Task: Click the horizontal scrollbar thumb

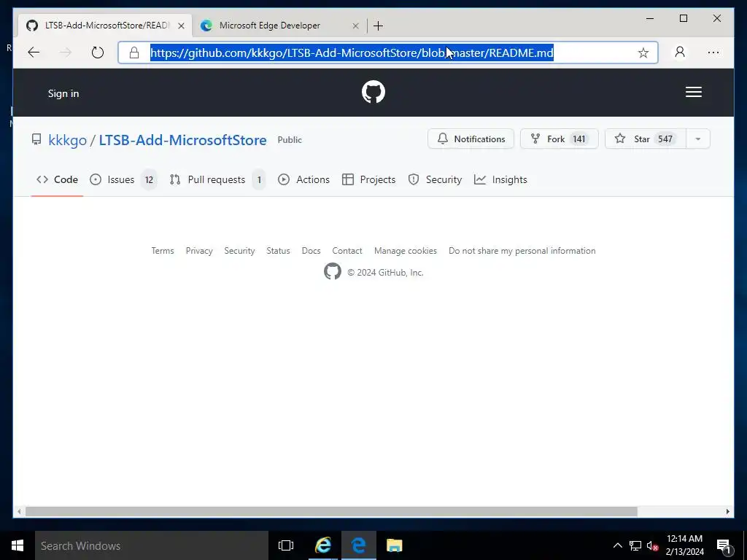Action: click(331, 511)
